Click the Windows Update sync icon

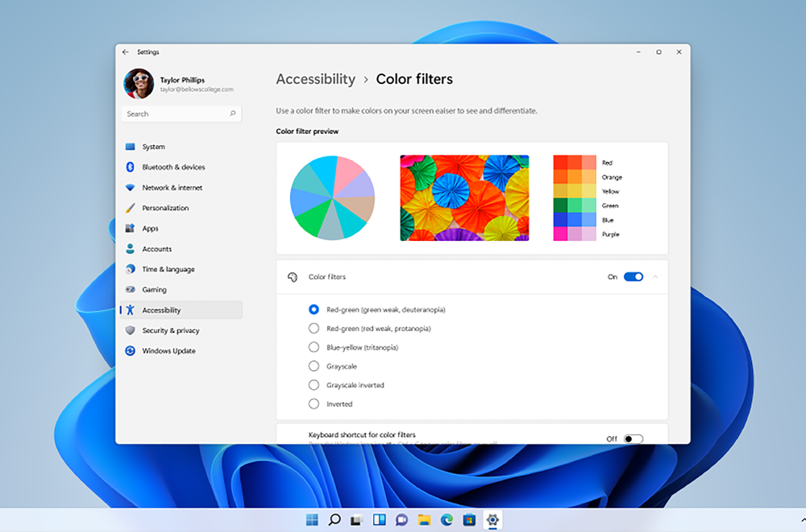coord(130,351)
